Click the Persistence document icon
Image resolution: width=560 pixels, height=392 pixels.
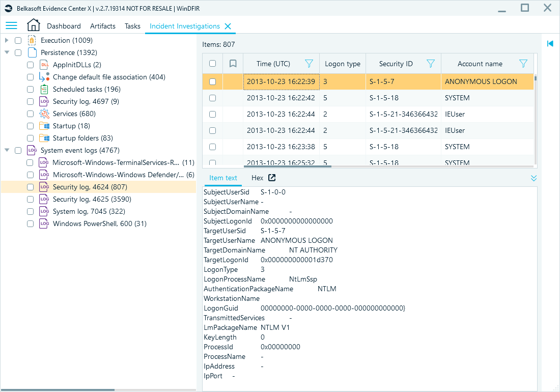pyautogui.click(x=32, y=52)
